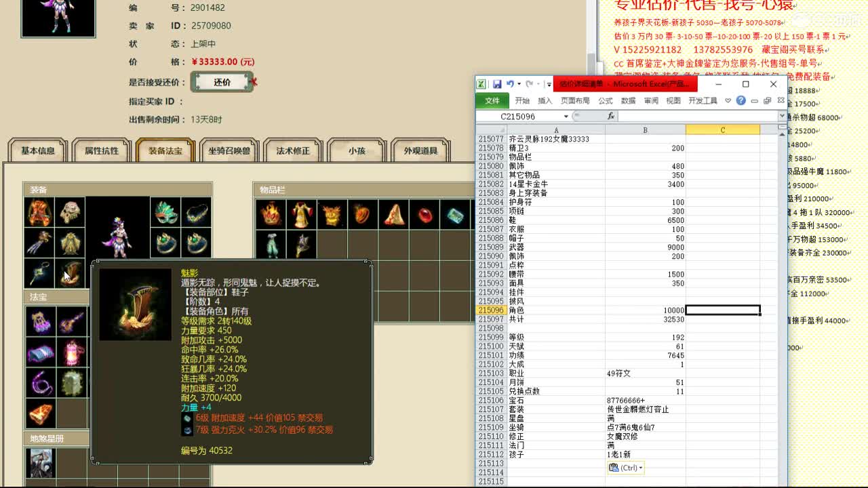868x488 pixels.
Task: Open the 公式 ribbon tab
Action: [606, 100]
